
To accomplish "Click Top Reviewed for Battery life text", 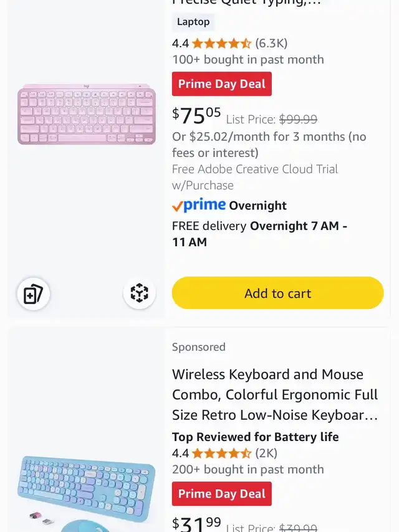I will (x=256, y=437).
